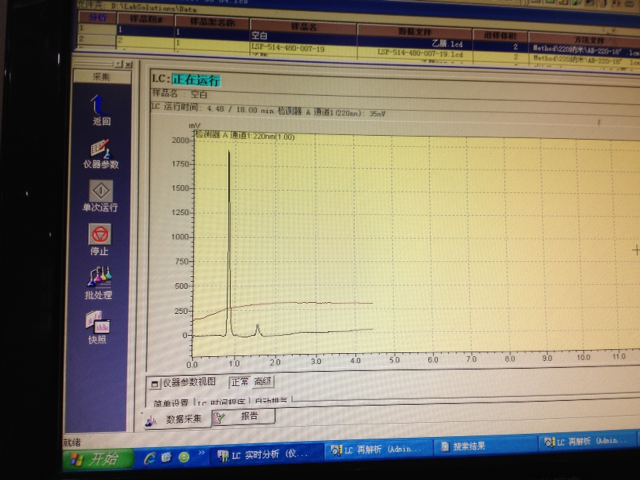Screen dimensions: 640x480
Task: Select the 高级 advanced mode button
Action: pyautogui.click(x=262, y=382)
